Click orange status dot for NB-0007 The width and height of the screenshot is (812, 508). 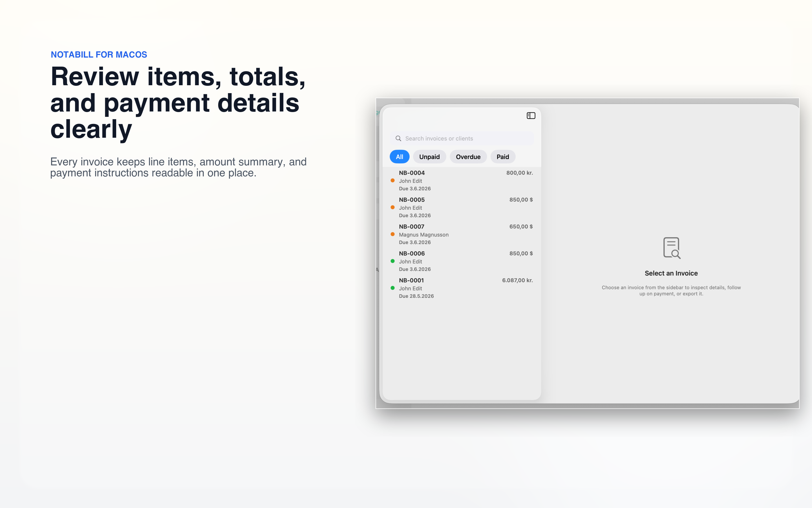tap(392, 234)
